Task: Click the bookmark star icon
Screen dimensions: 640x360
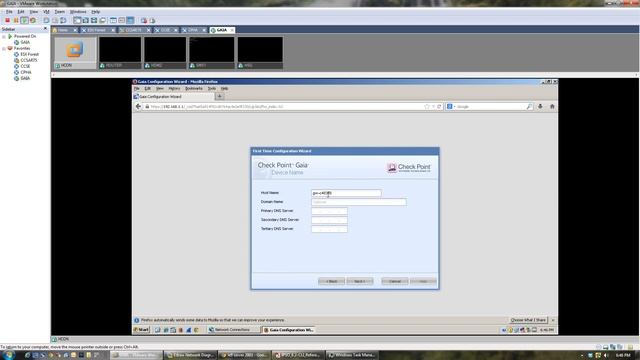Action: (427, 107)
